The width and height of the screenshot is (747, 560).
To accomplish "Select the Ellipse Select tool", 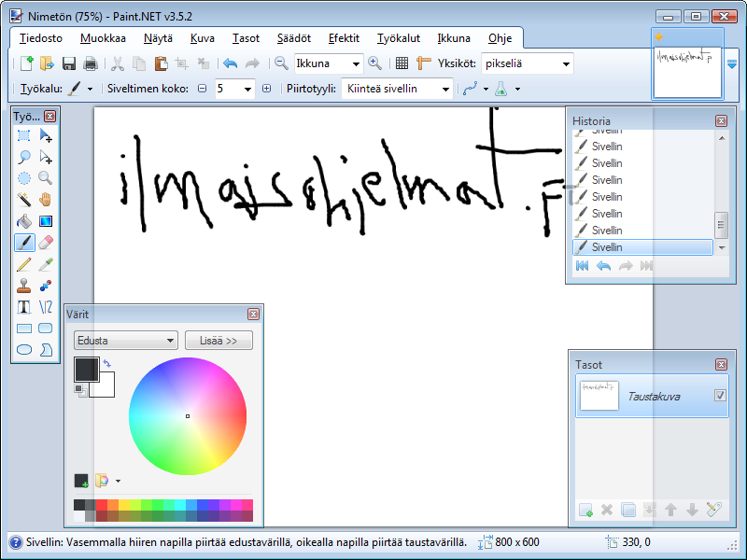I will [x=24, y=178].
